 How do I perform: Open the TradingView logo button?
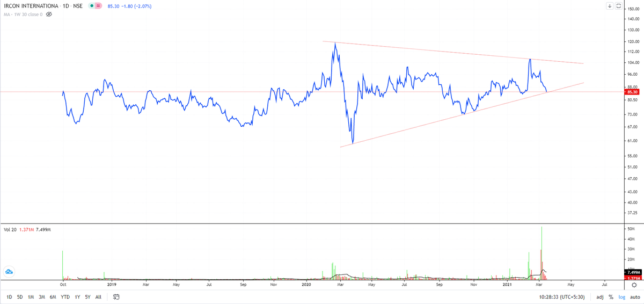[9, 272]
